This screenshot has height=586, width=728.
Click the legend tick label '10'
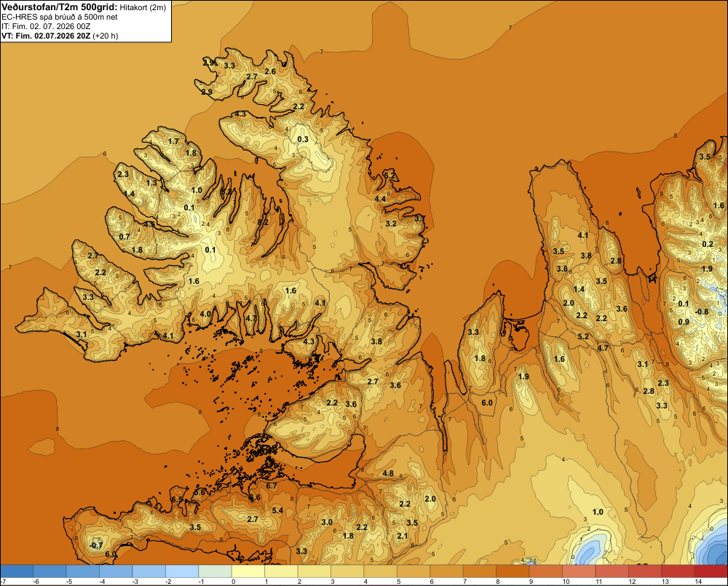tap(566, 582)
